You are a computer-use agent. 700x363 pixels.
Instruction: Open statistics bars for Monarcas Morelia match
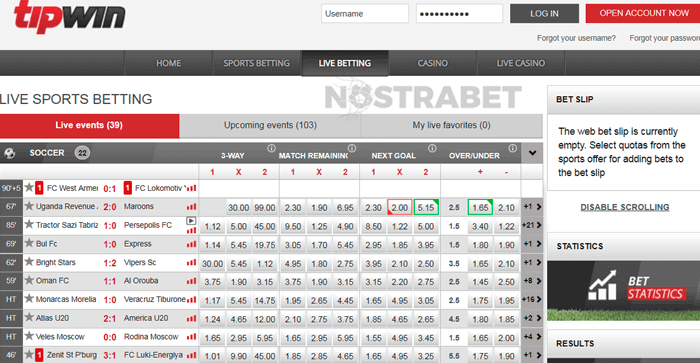(x=192, y=300)
